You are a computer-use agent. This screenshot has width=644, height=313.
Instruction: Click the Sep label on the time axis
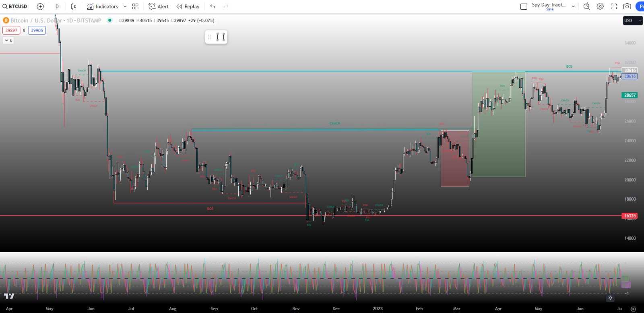tap(214, 309)
